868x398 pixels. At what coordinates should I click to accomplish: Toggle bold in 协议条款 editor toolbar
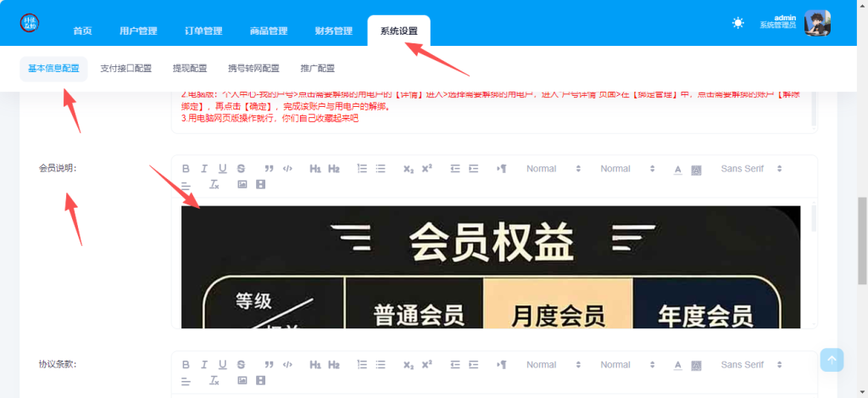186,365
